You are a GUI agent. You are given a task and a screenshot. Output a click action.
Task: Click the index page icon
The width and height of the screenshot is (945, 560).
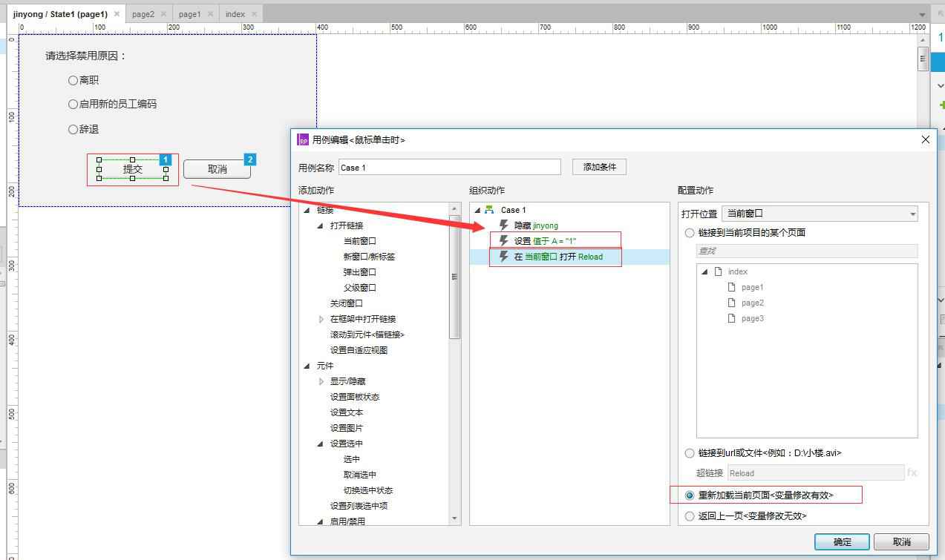(x=718, y=271)
